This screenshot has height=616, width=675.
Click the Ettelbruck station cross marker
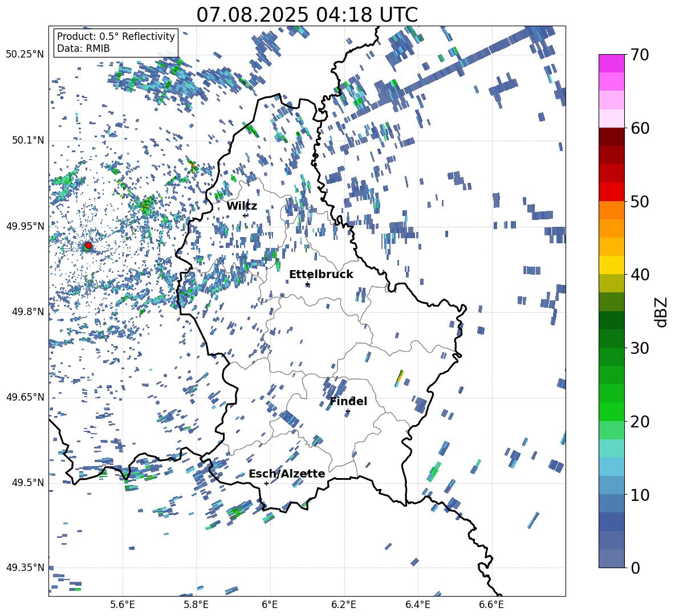click(307, 284)
